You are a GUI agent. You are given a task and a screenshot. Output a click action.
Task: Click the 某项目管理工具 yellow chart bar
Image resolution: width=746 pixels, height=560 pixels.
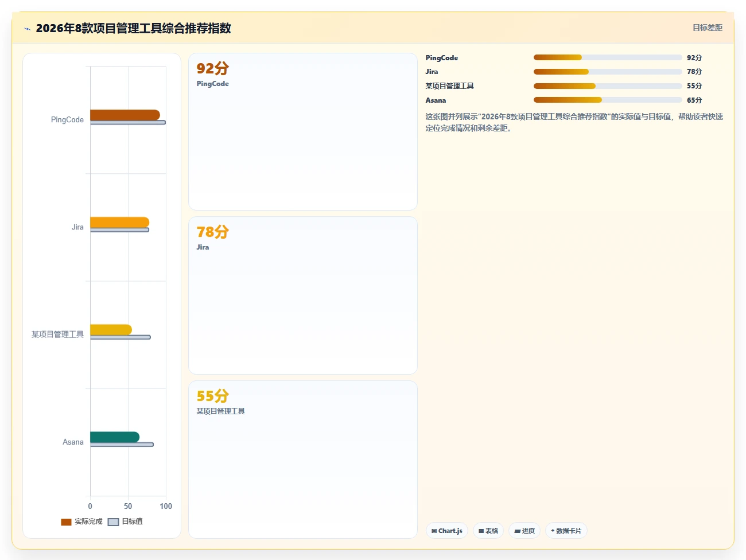click(x=111, y=330)
